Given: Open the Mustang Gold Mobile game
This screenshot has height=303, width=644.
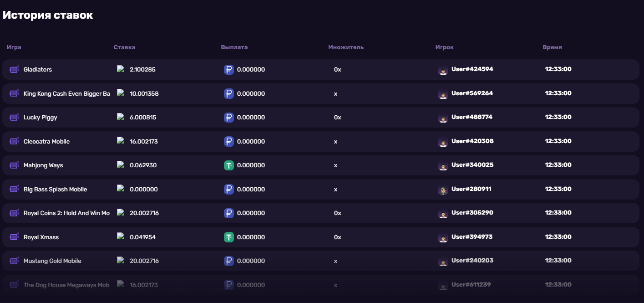Looking at the screenshot, I should point(52,261).
